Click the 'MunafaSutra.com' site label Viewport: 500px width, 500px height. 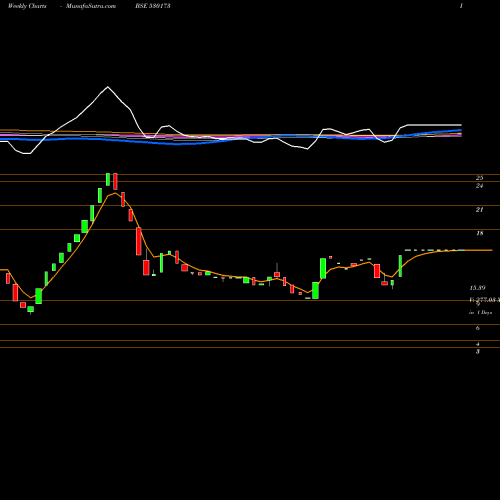(x=91, y=6)
